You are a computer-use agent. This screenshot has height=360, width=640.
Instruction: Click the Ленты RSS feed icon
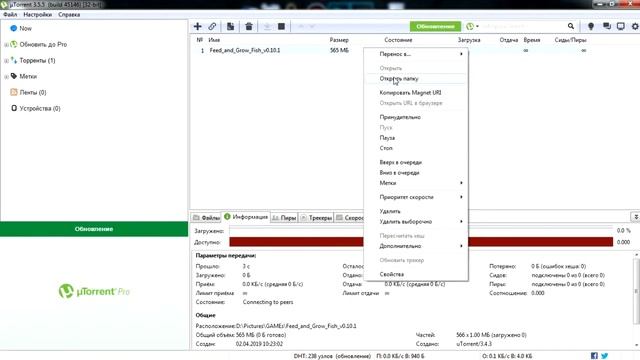13,92
